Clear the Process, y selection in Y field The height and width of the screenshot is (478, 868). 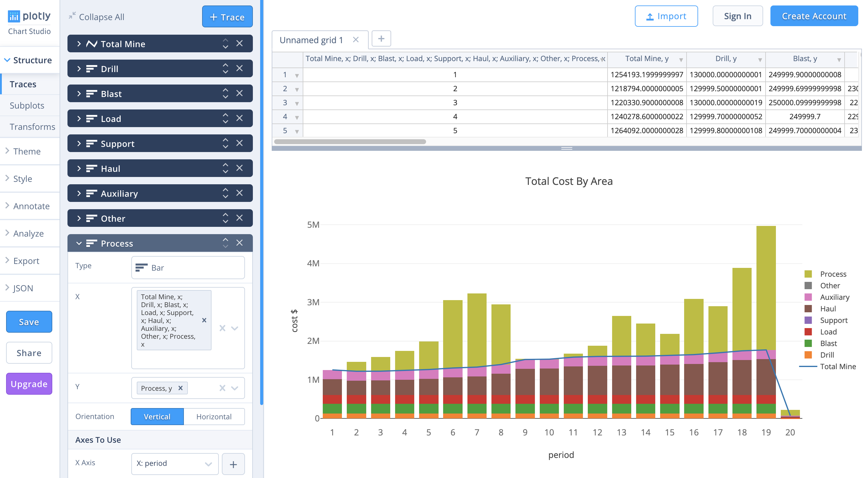pos(180,388)
